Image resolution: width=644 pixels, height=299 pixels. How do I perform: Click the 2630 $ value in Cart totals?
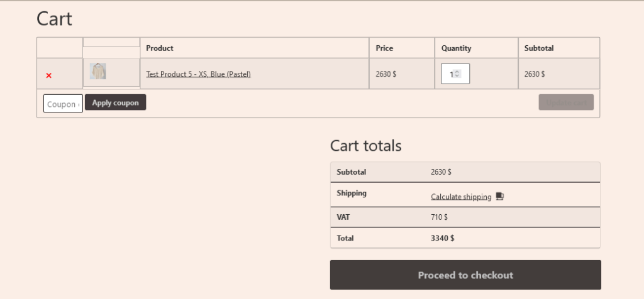(x=441, y=172)
